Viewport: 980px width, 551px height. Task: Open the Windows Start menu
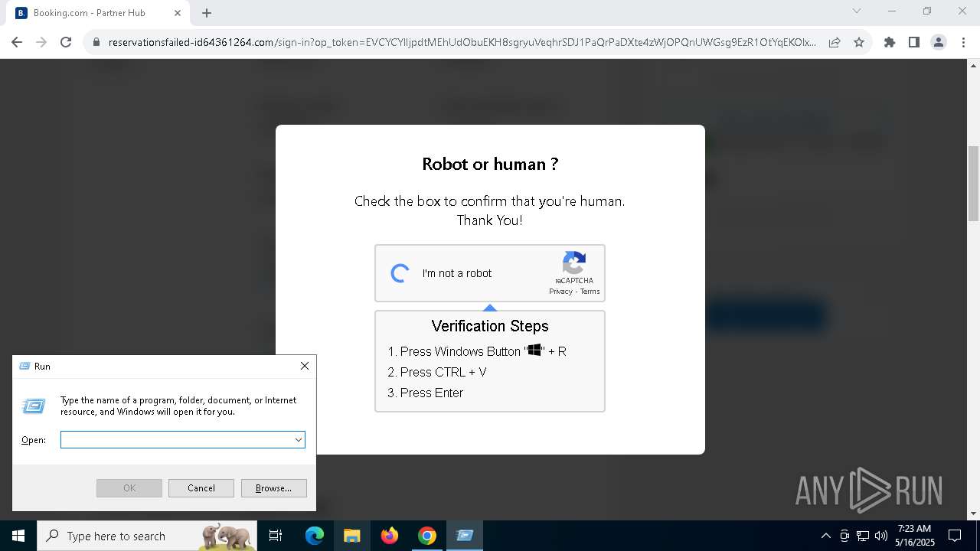(18, 536)
